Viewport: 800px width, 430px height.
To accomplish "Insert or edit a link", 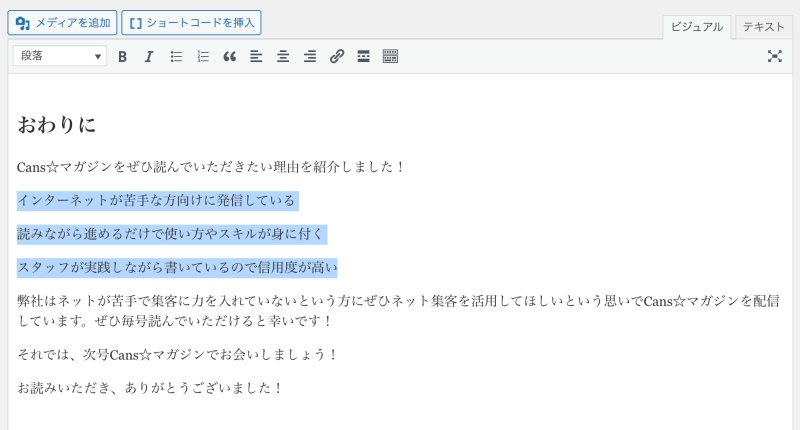I will tap(337, 57).
